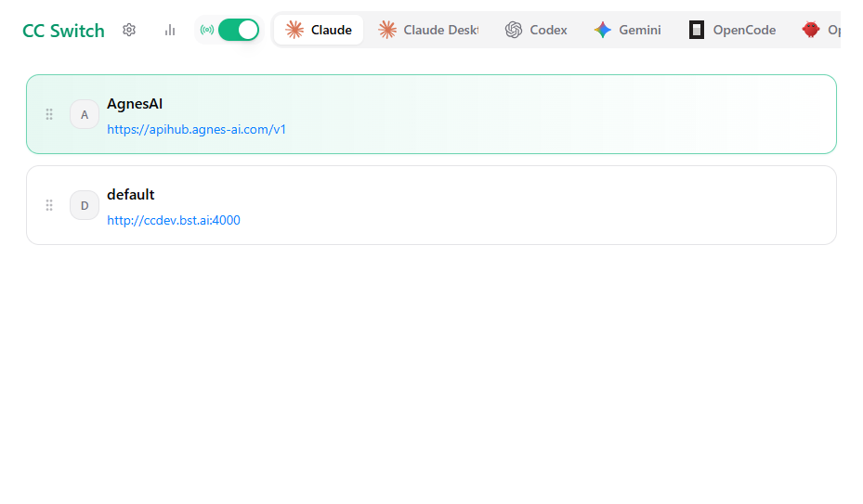
Task: Switch to the Gemini tab
Action: [x=627, y=30]
